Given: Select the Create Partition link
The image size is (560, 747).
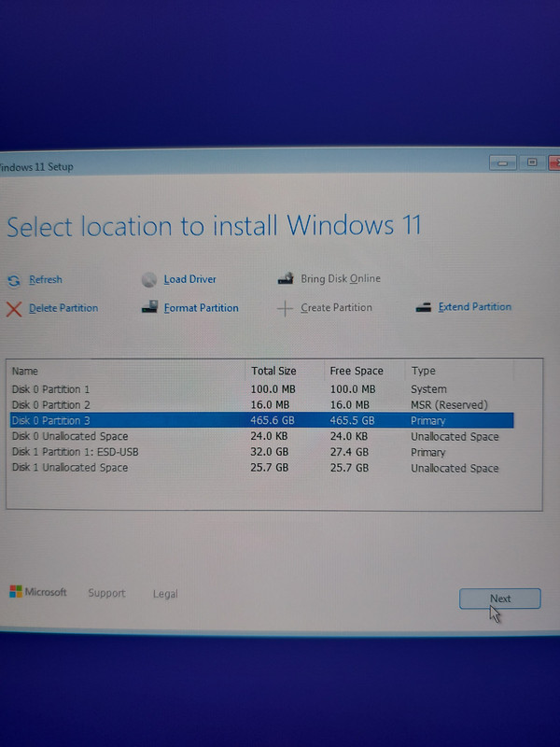Looking at the screenshot, I should point(336,308).
